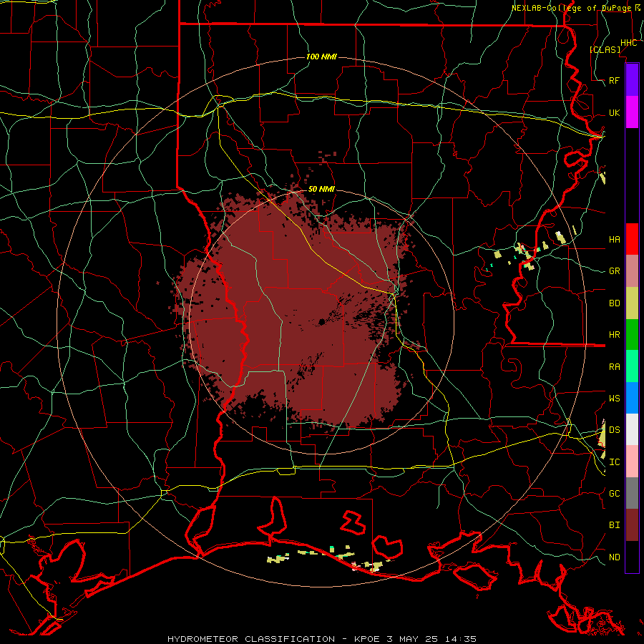The image size is (644, 644).
Task: Select the BD yellow legend swatch
Action: 632,303
